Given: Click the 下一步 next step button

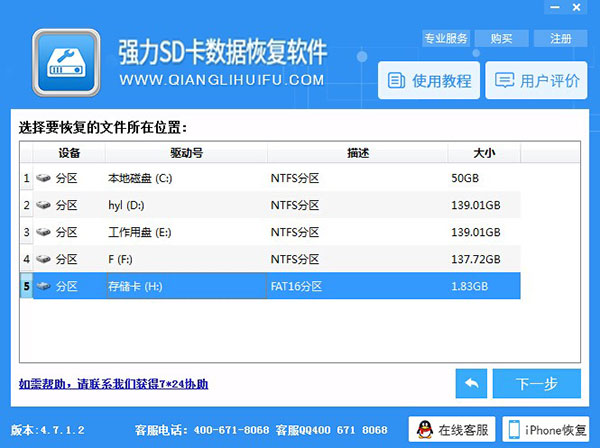Looking at the screenshot, I should pos(536,383).
